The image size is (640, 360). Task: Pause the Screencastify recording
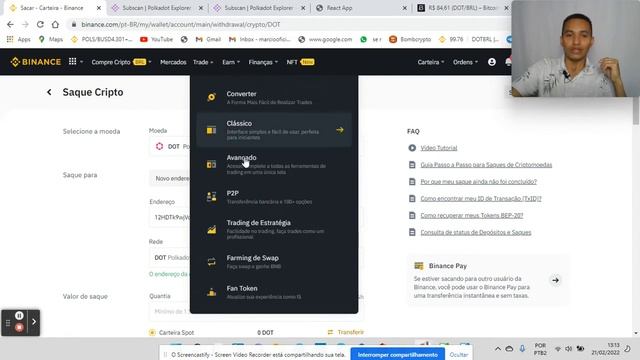tap(19, 316)
